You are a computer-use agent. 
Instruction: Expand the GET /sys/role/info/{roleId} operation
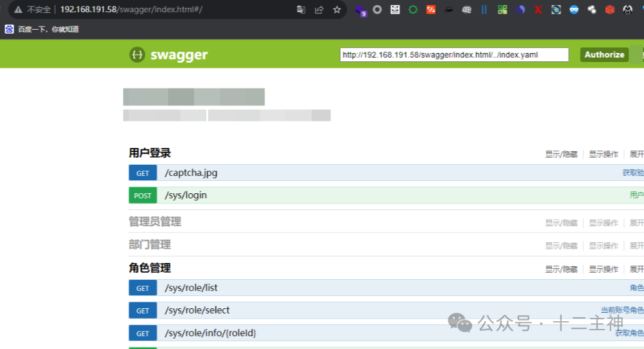coord(386,333)
